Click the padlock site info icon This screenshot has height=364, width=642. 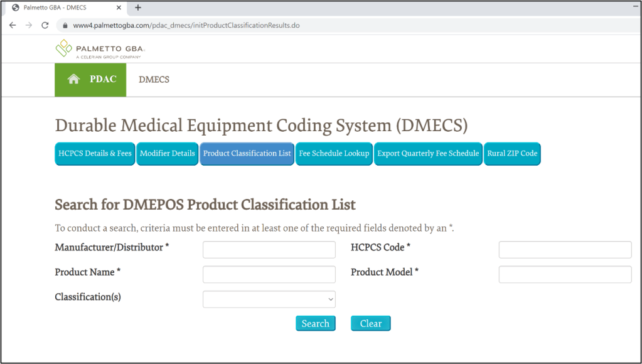63,26
